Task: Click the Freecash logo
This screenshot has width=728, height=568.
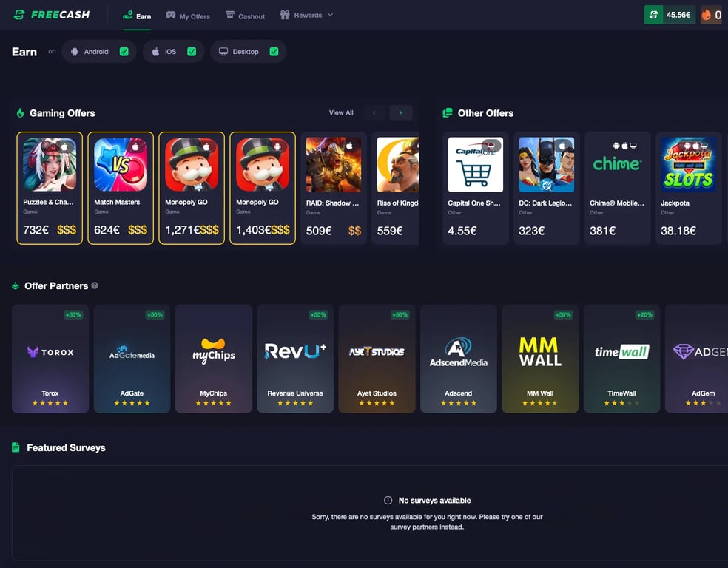Action: click(x=52, y=15)
